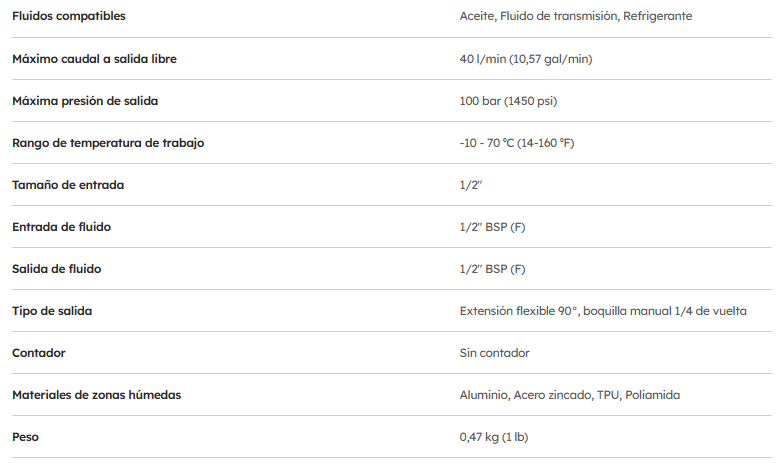Select the 'Aluminio, Acero zincado, TPU, Poliamida' value
This screenshot has width=776, height=465.
tap(569, 395)
